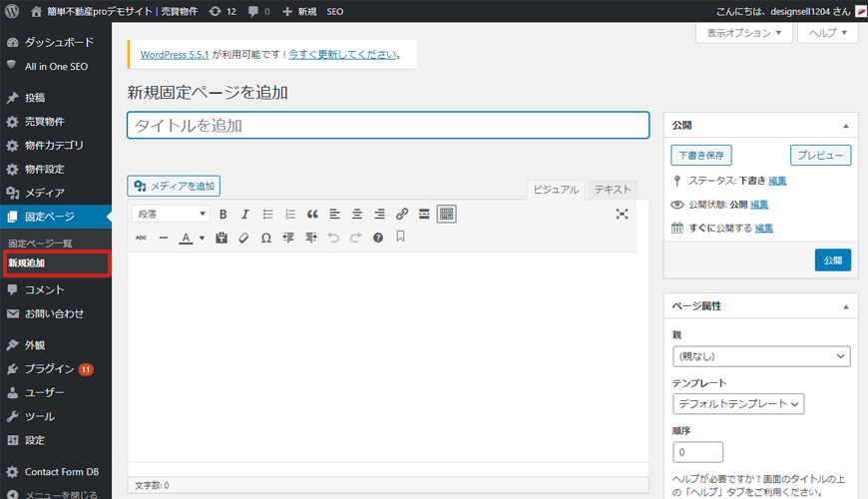Open the 段落 paragraph format dropdown
The height and width of the screenshot is (499, 868).
tap(171, 214)
